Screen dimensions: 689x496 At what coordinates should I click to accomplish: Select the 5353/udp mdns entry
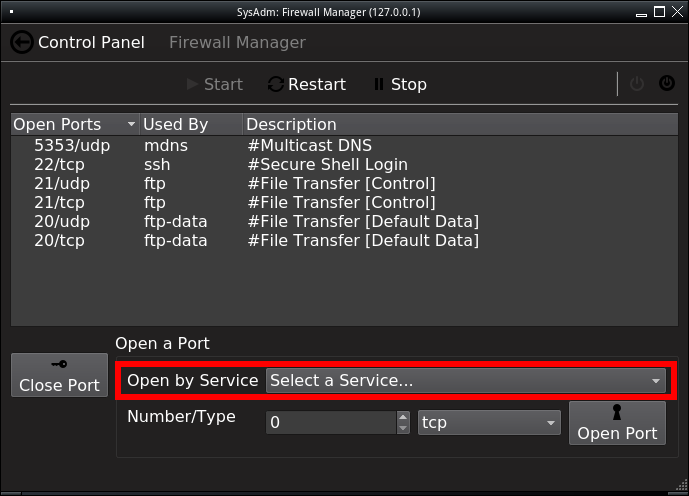(344, 145)
